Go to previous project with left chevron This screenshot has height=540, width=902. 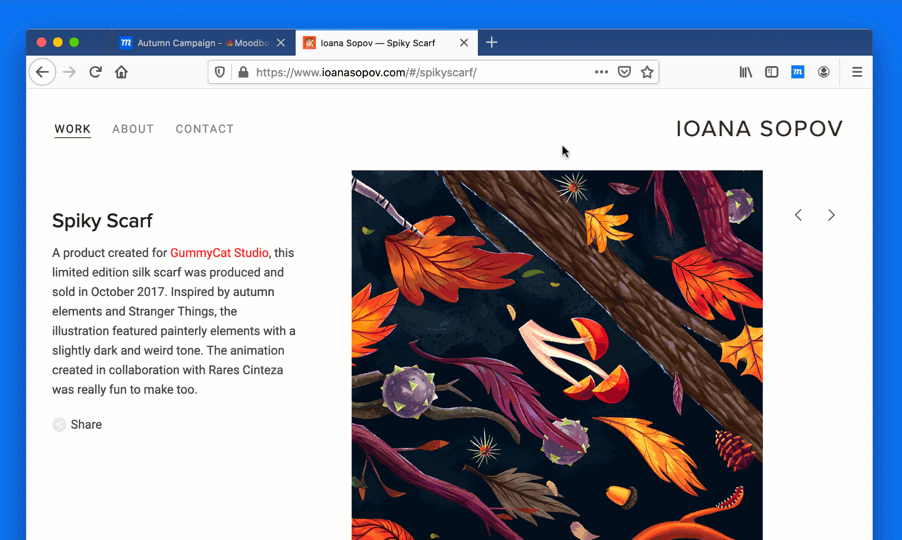tap(798, 215)
